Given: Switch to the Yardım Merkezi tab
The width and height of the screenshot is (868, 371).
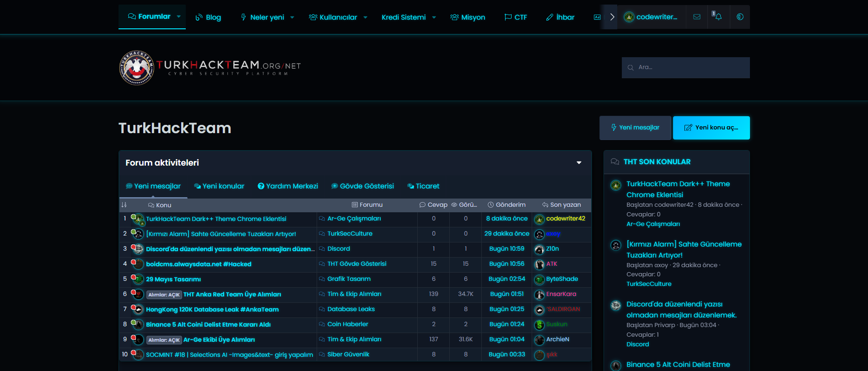Looking at the screenshot, I should pyautogui.click(x=288, y=186).
